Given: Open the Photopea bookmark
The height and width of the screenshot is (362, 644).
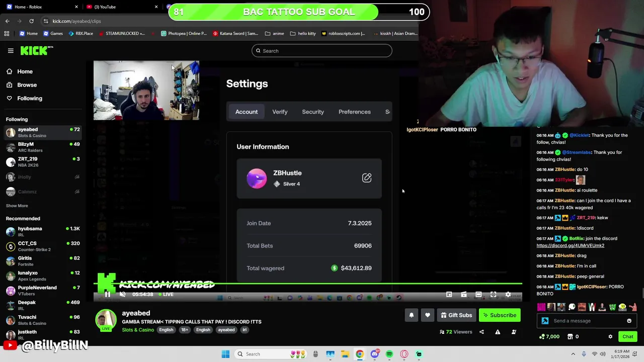Looking at the screenshot, I should [x=184, y=34].
